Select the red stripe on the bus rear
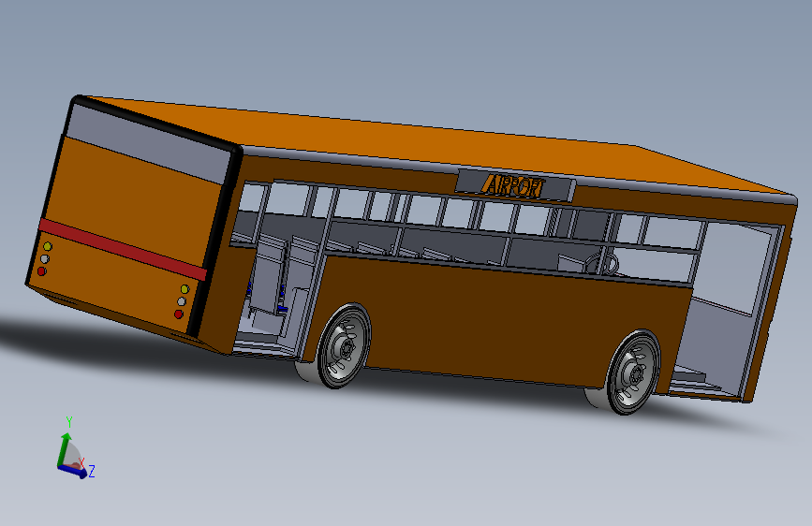The height and width of the screenshot is (526, 812). (122, 249)
